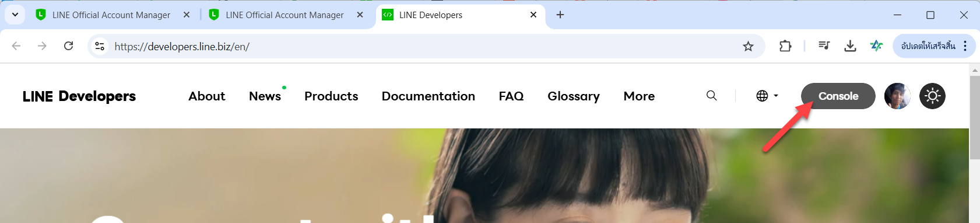Open the media control playlist icon
Viewport: 980px width, 223px height.
pos(824,46)
